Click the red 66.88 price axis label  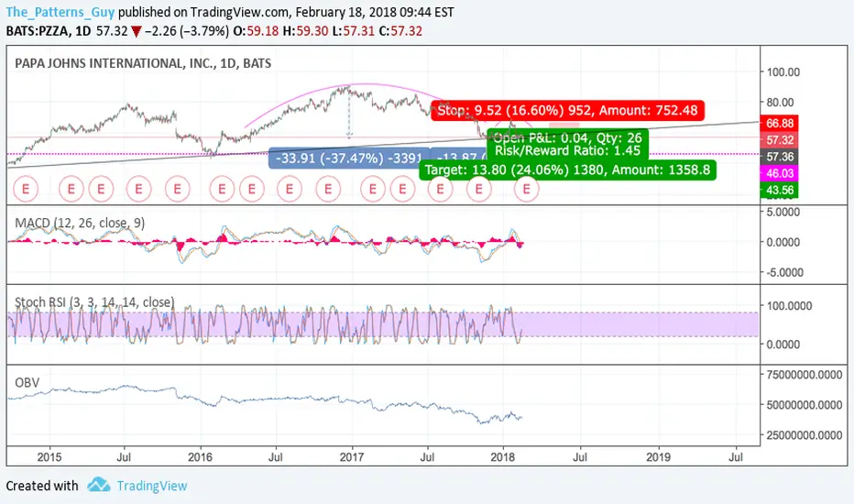point(780,124)
